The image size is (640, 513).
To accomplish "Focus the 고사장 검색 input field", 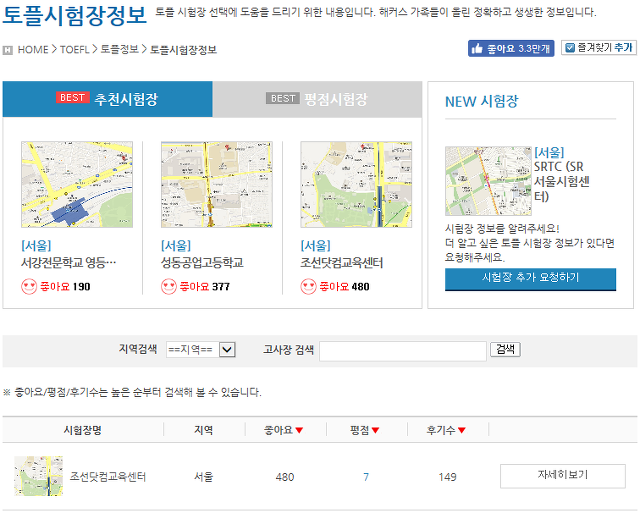I will (402, 351).
